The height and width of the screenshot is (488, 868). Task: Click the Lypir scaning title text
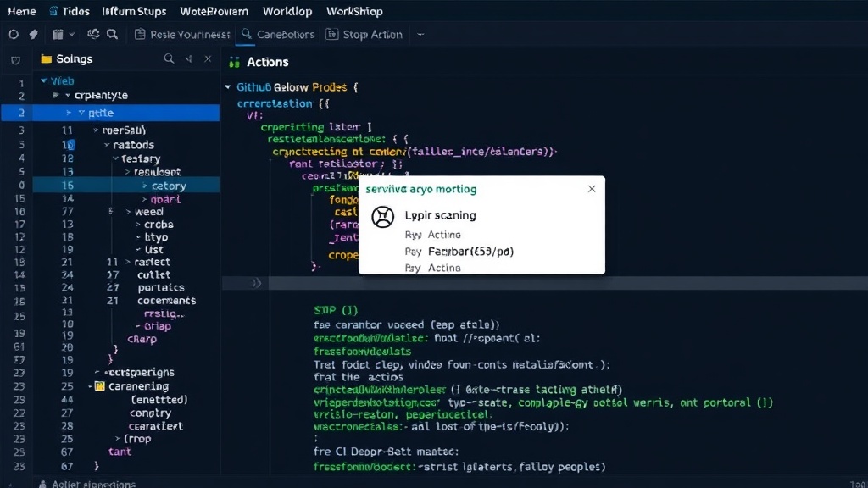pyautogui.click(x=440, y=215)
